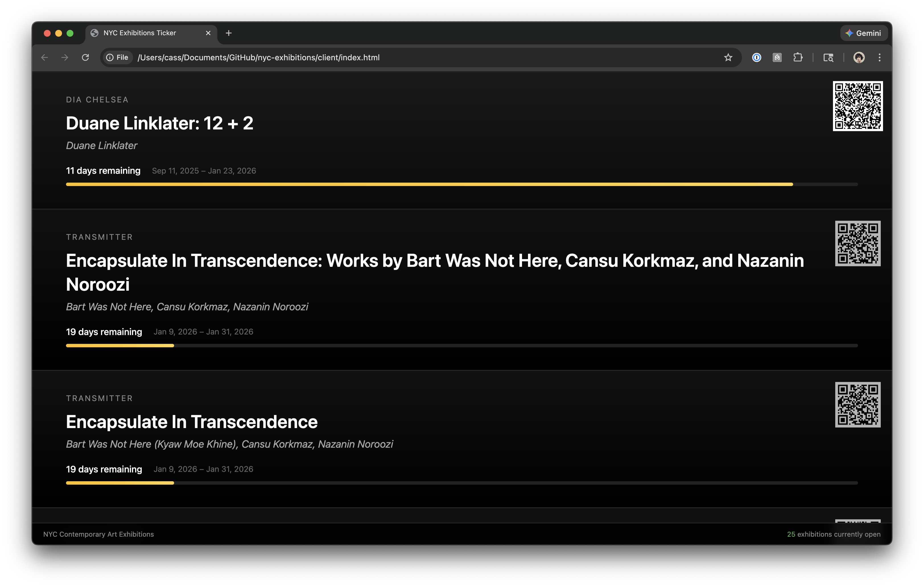This screenshot has width=924, height=587.
Task: Close the NYC Exhibitions Ticker tab
Action: pos(208,33)
